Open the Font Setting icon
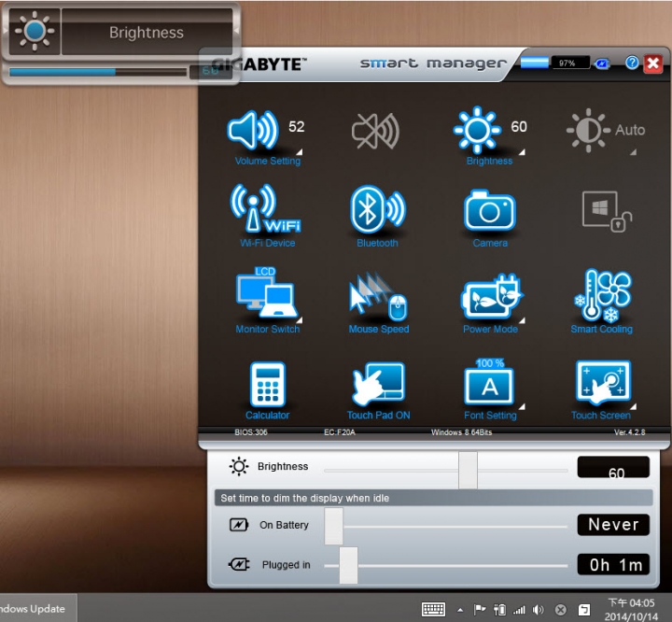The height and width of the screenshot is (622, 672). tap(489, 381)
